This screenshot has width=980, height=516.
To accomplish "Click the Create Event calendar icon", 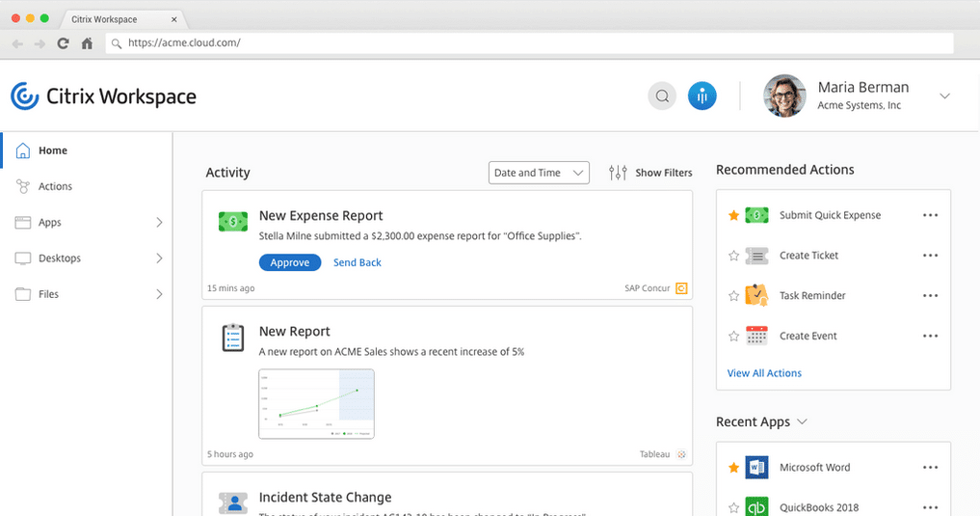I will 756,336.
